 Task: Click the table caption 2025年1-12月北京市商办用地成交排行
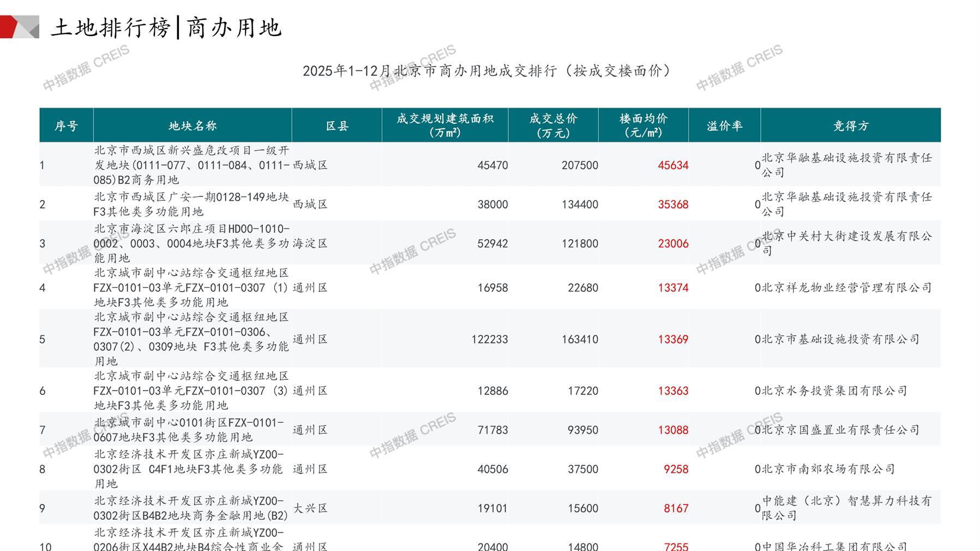[x=487, y=71]
